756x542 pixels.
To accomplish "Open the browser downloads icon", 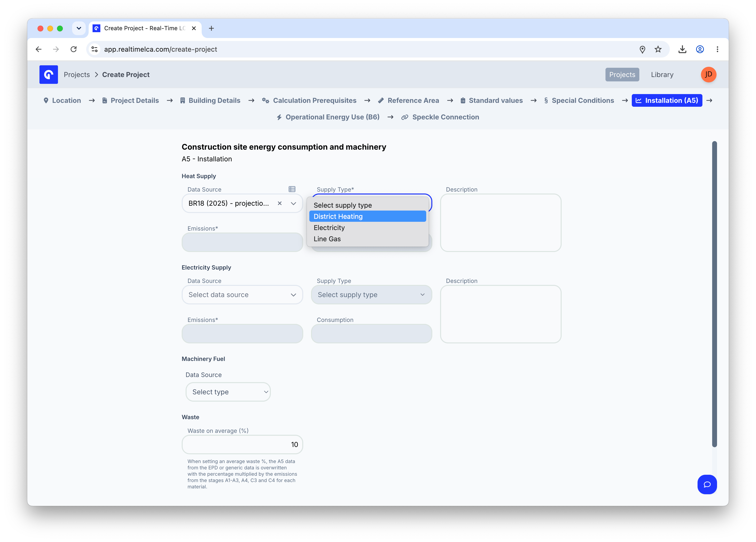I will pyautogui.click(x=682, y=49).
